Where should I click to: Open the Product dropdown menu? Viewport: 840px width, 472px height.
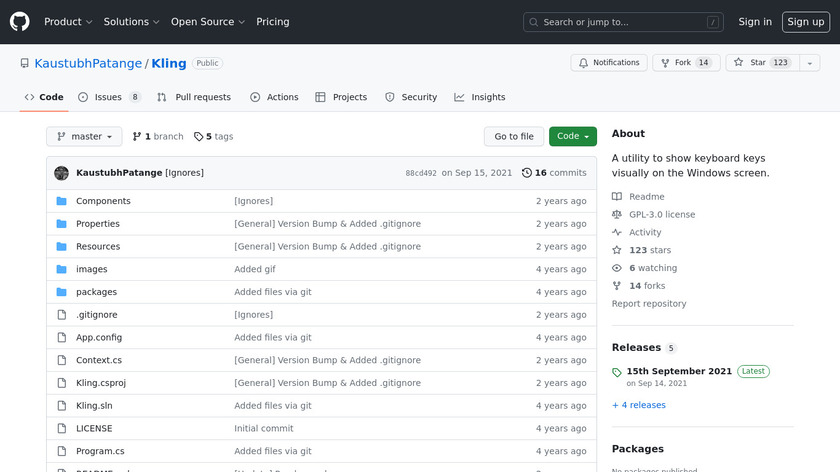68,22
